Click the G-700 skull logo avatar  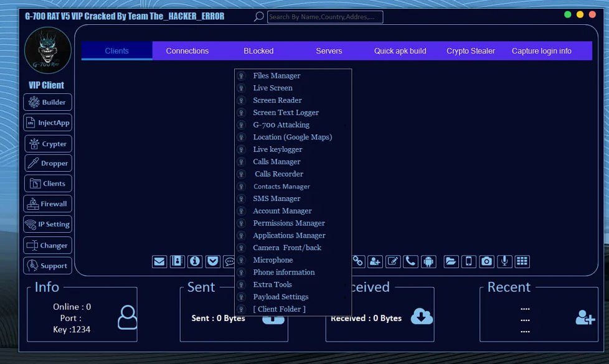[x=48, y=50]
